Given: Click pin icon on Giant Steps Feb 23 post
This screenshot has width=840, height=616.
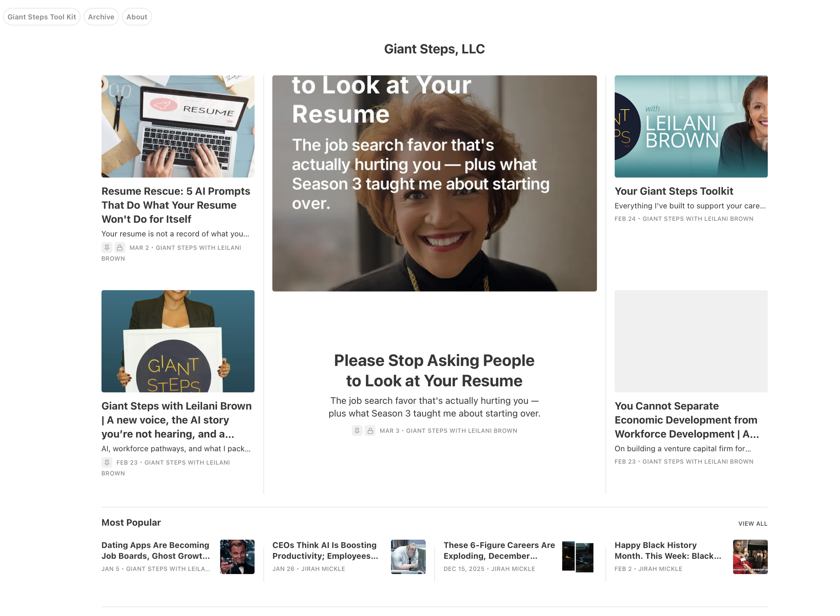Looking at the screenshot, I should [x=107, y=462].
